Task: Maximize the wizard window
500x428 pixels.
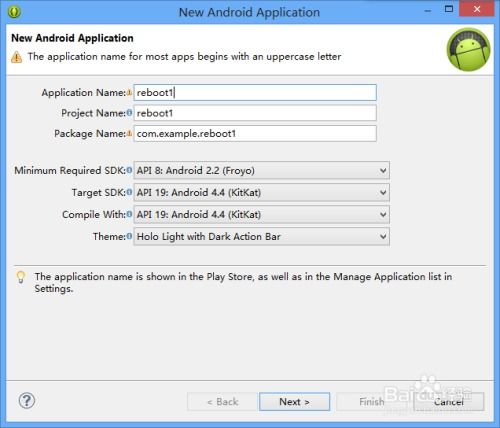Action: coord(449,9)
